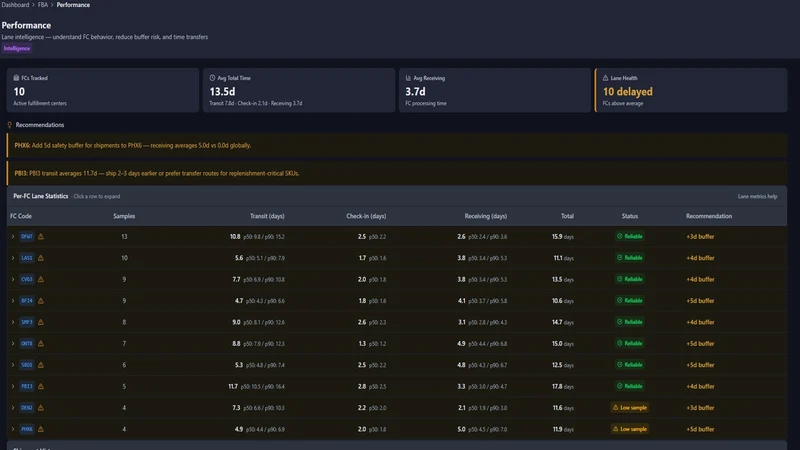Click the 13 samples count in the DFW7 row
Viewport: 800px width, 450px height.
click(124, 237)
